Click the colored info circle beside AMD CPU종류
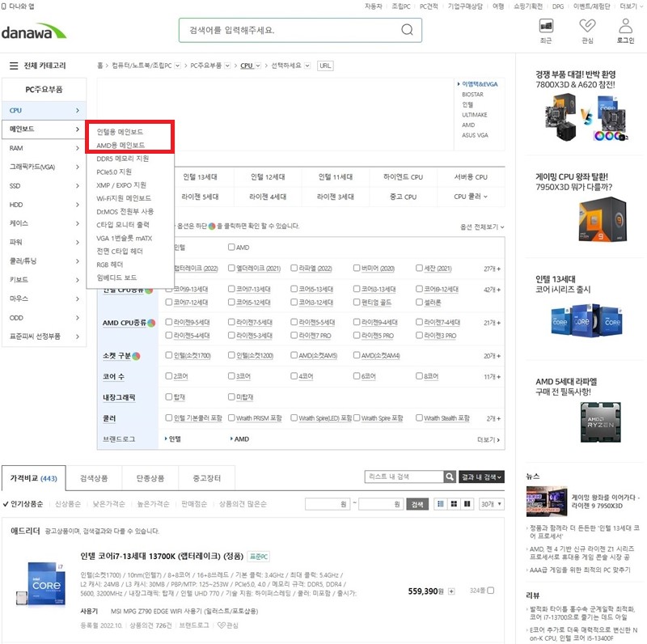This screenshot has width=647, height=644. pyautogui.click(x=151, y=323)
